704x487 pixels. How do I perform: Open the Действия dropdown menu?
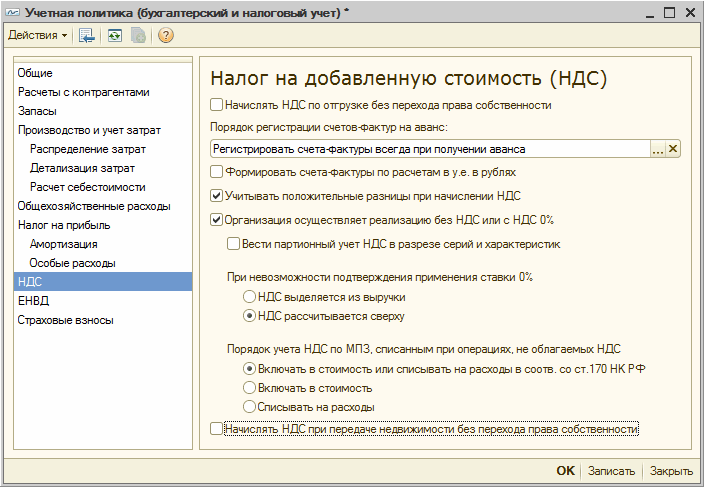coord(38,35)
